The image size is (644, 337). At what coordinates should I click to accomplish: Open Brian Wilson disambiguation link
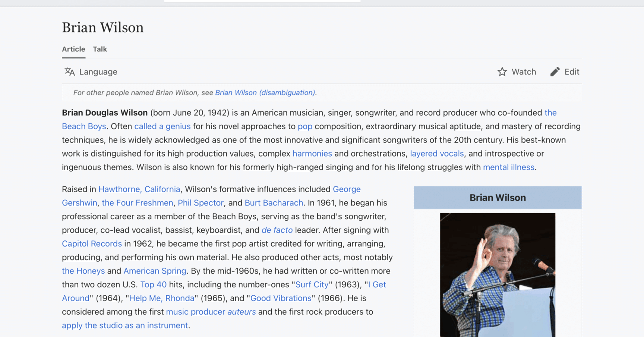[265, 93]
